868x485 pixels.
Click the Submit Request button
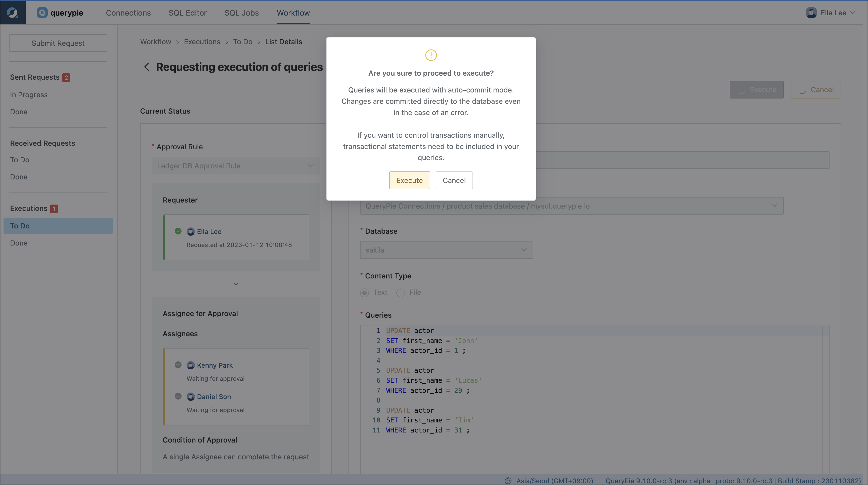(58, 43)
